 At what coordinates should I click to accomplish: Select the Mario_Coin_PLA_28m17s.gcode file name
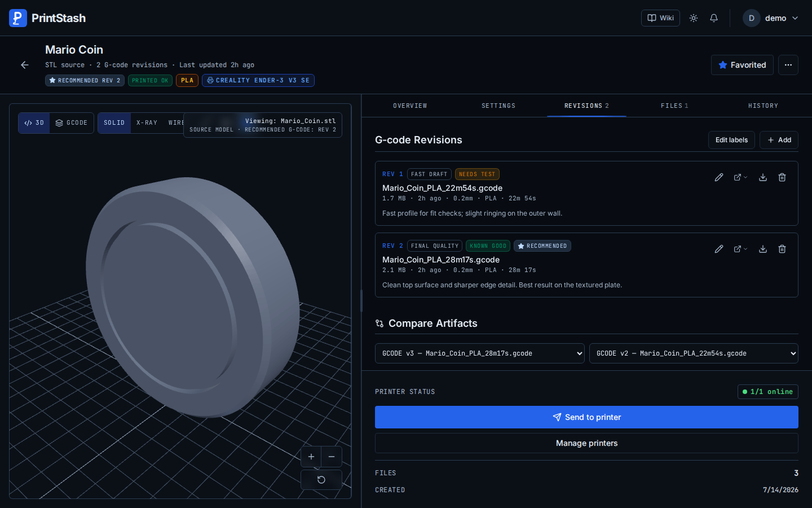tap(441, 260)
